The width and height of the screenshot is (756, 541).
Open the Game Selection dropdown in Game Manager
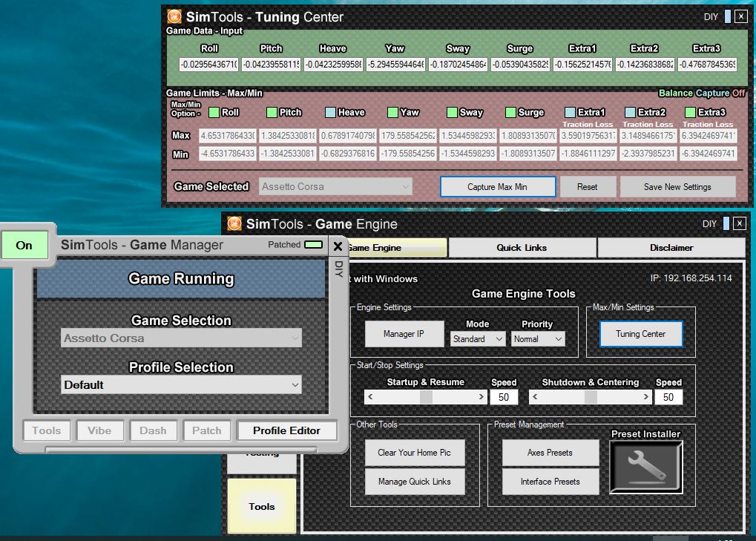tap(181, 338)
